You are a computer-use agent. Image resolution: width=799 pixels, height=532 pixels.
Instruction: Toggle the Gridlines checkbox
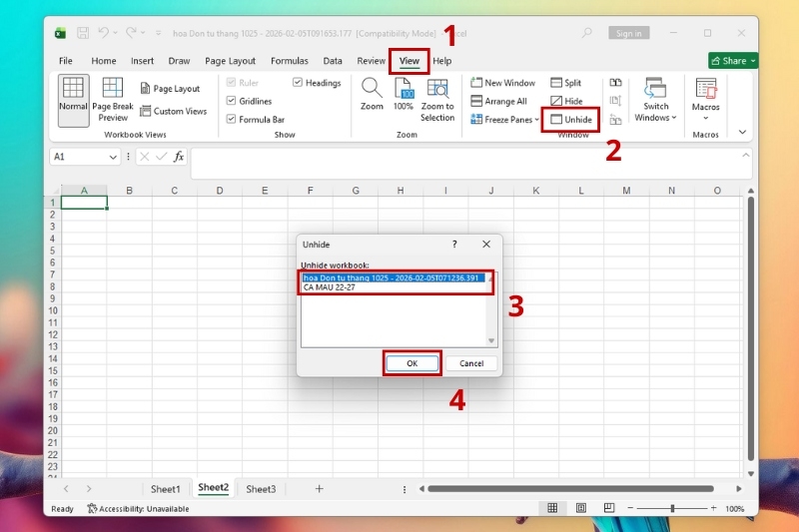coord(232,101)
